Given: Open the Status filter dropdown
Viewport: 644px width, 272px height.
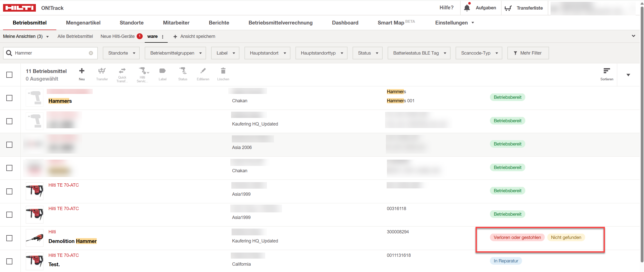Looking at the screenshot, I should point(368,53).
